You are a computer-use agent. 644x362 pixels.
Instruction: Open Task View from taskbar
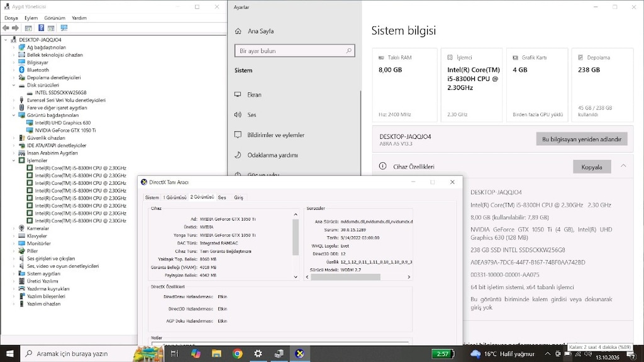click(175, 353)
